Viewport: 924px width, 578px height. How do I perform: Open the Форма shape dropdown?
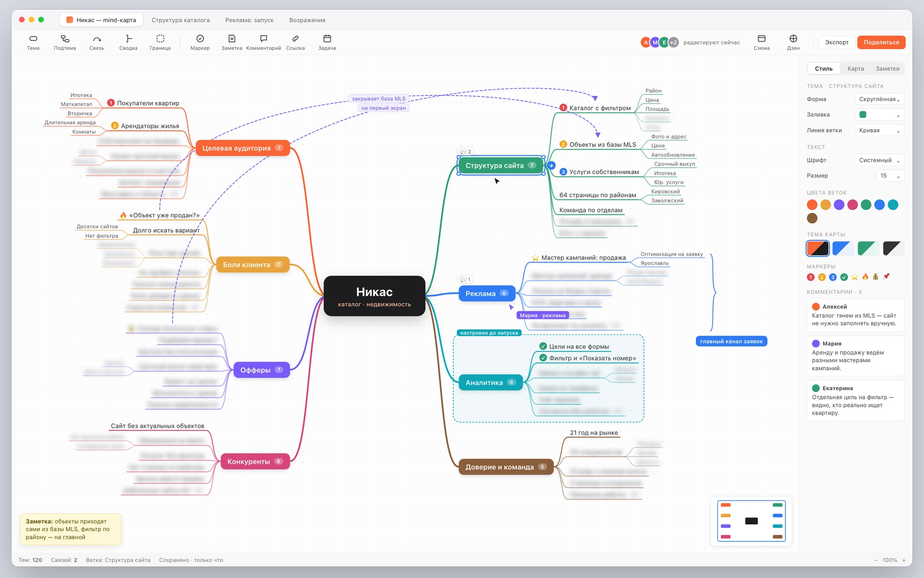(x=879, y=99)
